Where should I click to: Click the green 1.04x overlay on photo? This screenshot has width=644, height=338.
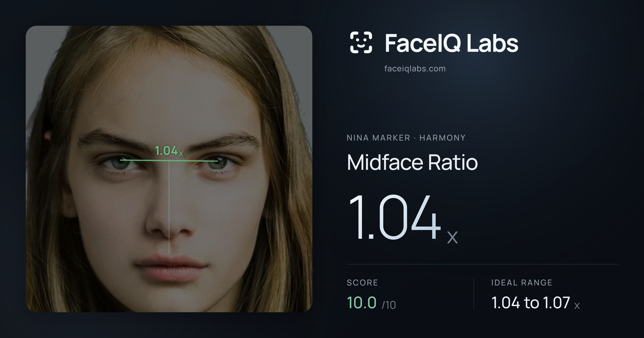click(169, 151)
